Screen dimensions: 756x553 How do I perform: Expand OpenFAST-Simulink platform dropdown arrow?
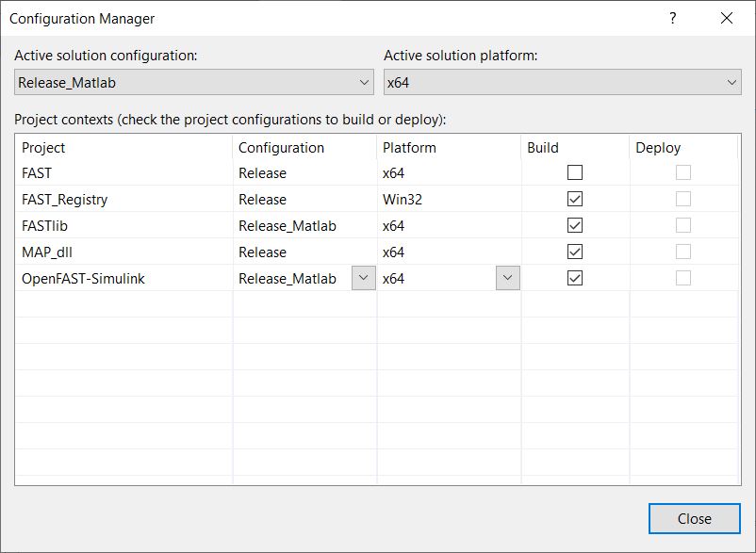pos(508,278)
